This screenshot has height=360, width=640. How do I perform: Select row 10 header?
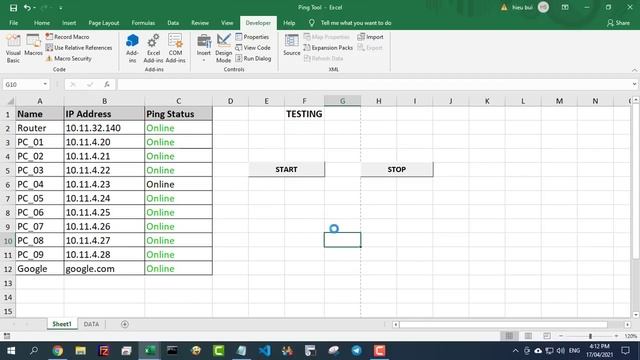click(x=8, y=241)
